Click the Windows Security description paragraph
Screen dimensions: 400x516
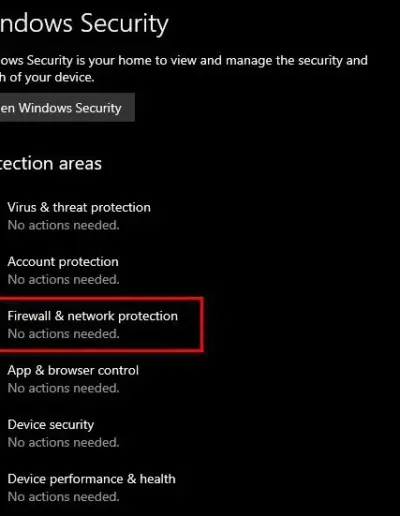pos(184,69)
